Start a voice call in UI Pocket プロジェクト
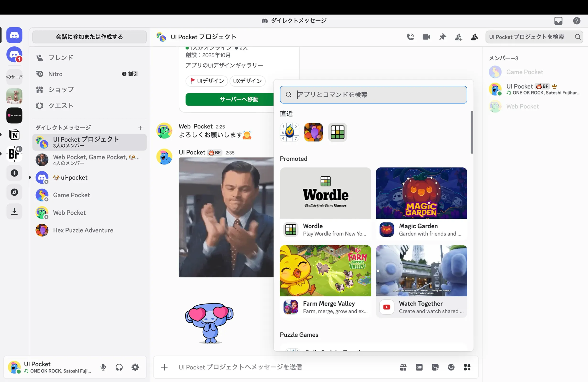Image resolution: width=588 pixels, height=382 pixels. [x=411, y=37]
